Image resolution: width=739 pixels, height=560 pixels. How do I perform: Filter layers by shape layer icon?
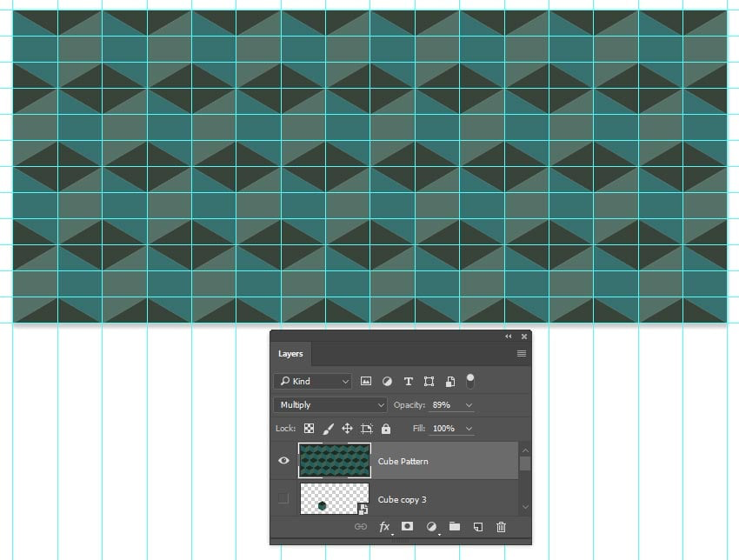pyautogui.click(x=429, y=382)
